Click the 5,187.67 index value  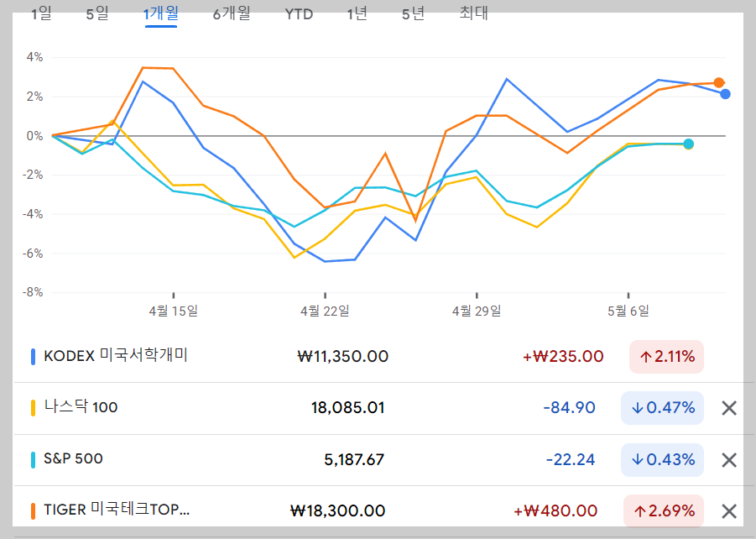click(354, 459)
